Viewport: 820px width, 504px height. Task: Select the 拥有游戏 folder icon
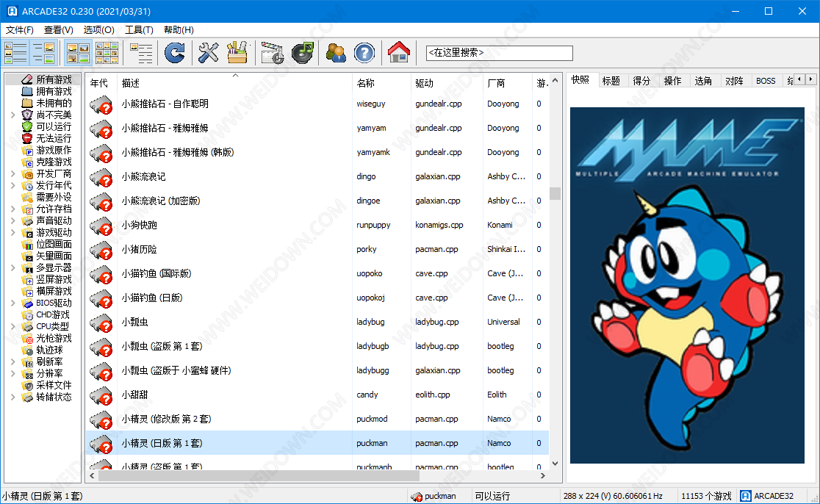[27, 91]
